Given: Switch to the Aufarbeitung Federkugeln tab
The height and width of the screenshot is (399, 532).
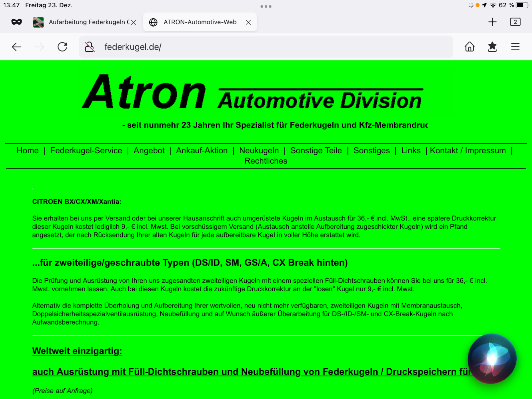Looking at the screenshot, I should [84, 22].
